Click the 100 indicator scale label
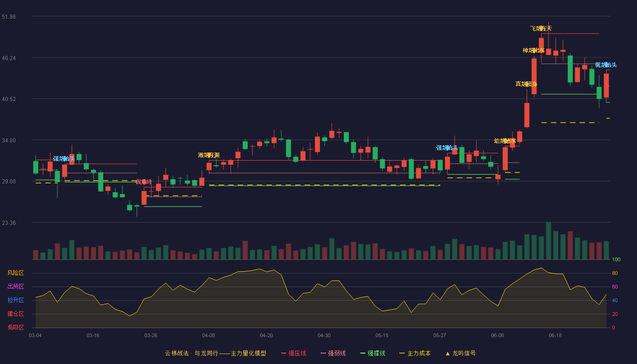The image size is (637, 364). tap(616, 260)
